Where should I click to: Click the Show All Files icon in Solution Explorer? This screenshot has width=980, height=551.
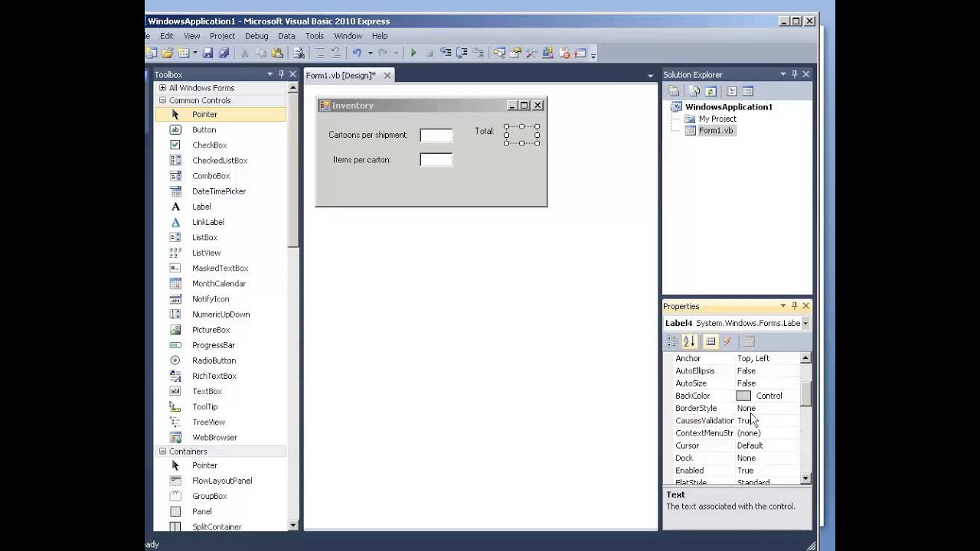coord(694,91)
